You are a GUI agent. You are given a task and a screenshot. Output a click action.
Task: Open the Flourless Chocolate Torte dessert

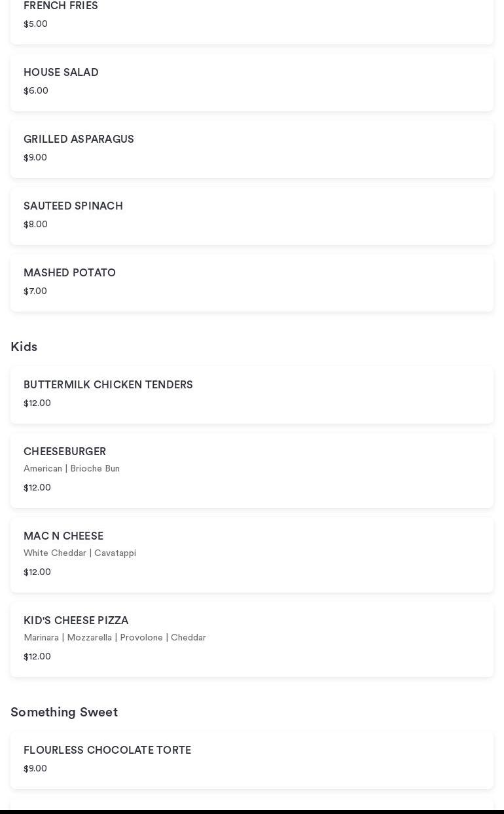252,760
